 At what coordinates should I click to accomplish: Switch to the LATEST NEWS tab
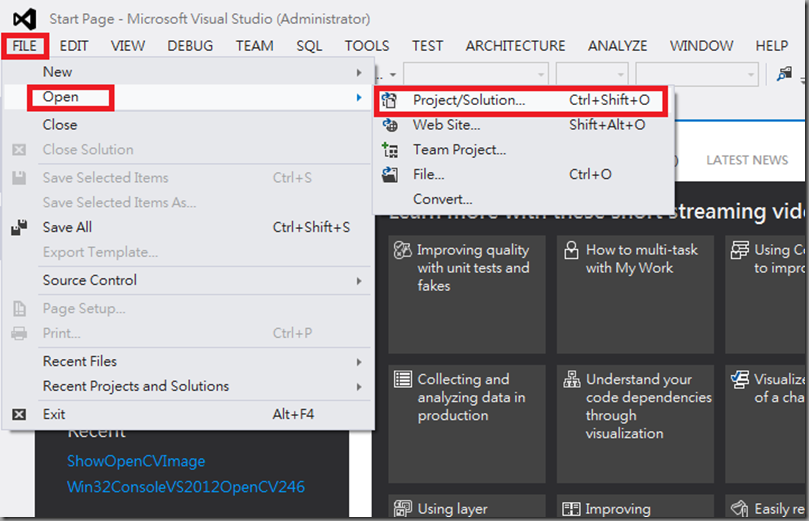[747, 160]
